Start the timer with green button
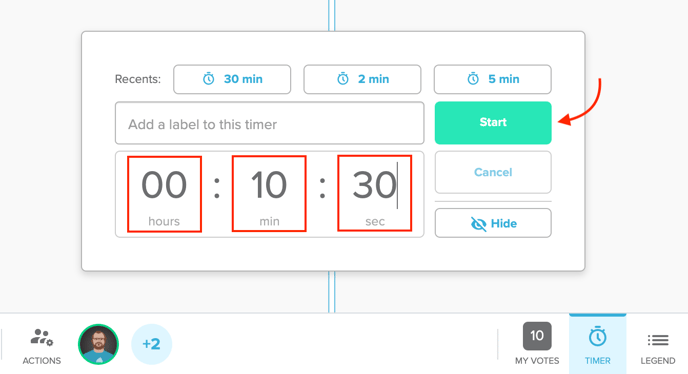 pos(493,123)
